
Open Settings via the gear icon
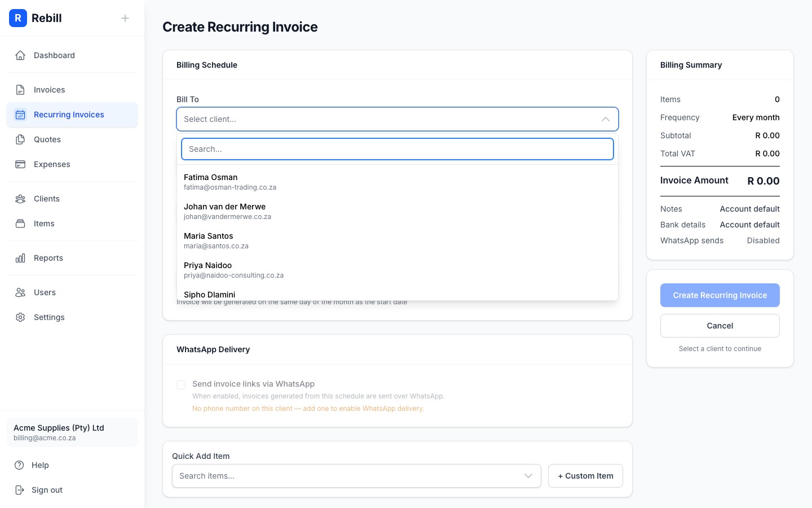tap(21, 317)
